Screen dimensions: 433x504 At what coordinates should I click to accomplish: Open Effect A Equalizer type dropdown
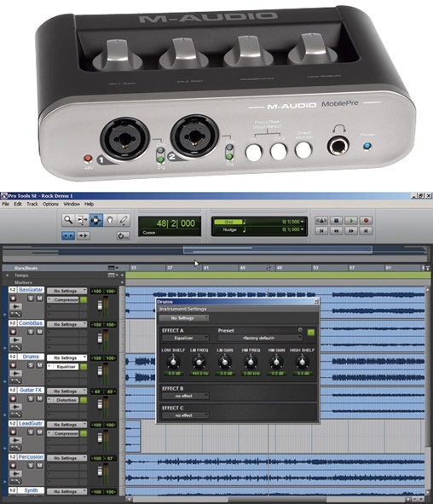(185, 339)
